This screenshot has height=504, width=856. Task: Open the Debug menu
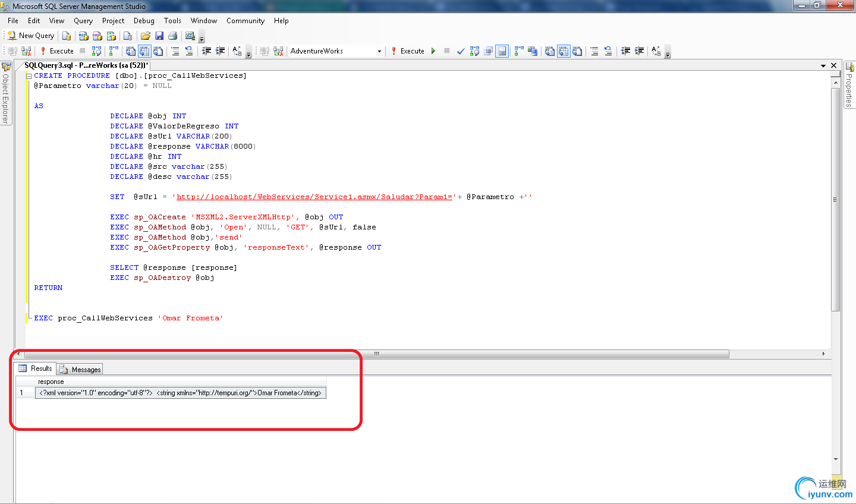[144, 21]
